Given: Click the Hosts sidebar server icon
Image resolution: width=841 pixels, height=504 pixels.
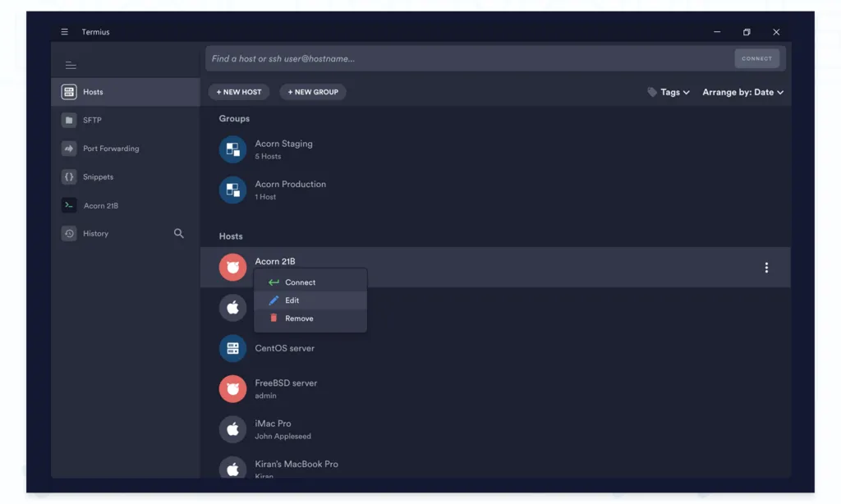Looking at the screenshot, I should (x=69, y=92).
